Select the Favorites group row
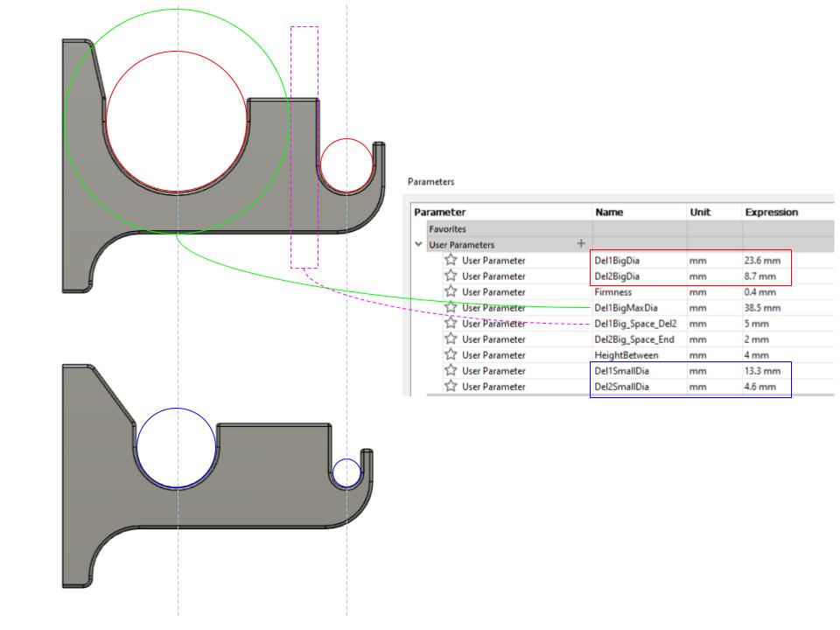 (x=447, y=228)
